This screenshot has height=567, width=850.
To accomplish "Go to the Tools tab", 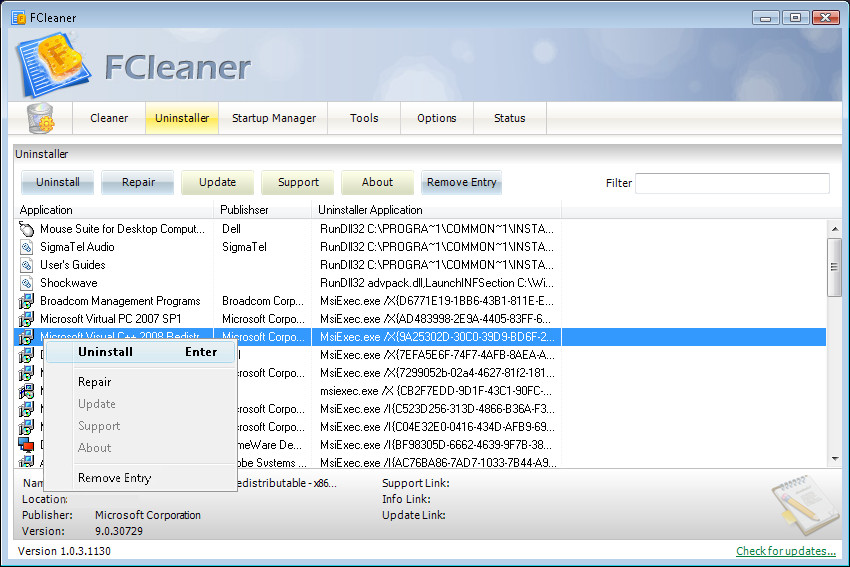I will 364,118.
